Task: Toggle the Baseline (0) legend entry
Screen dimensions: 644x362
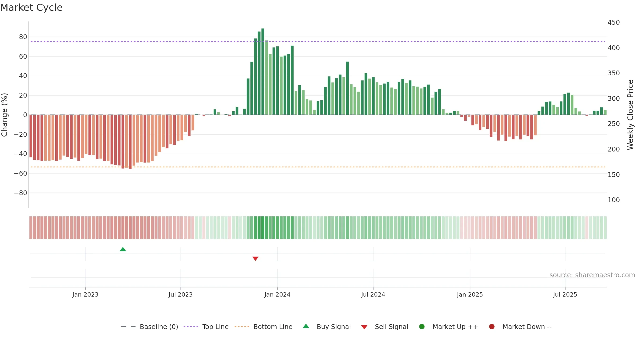Action: pos(149,327)
